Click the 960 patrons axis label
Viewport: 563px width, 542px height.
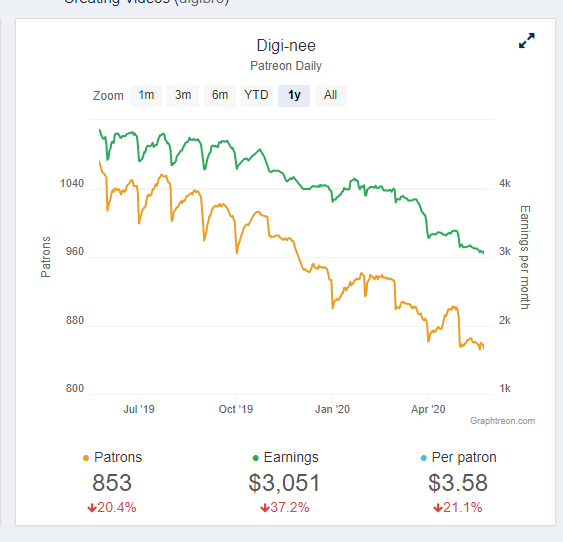[75, 251]
